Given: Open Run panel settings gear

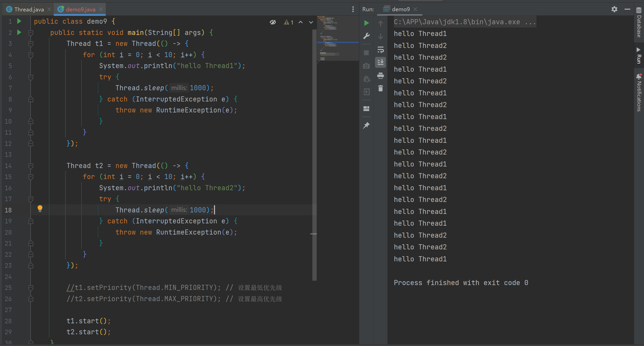Looking at the screenshot, I should [614, 9].
